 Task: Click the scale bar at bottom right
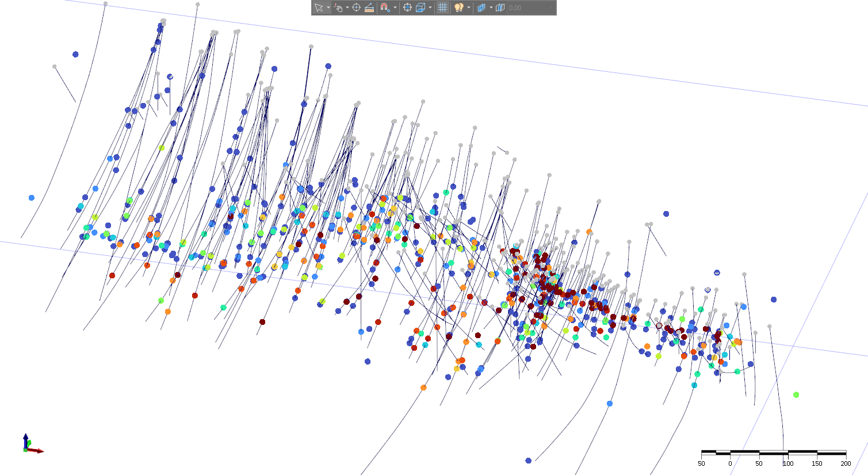pos(773,453)
